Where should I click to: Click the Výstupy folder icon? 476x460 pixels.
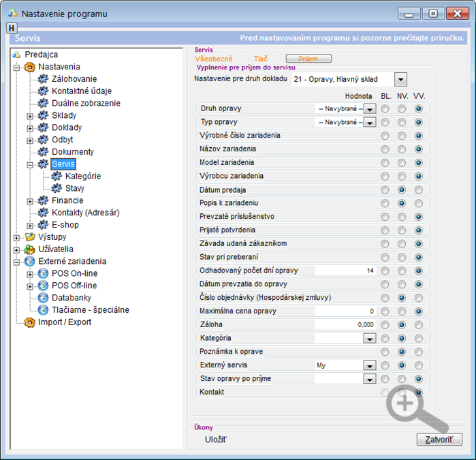tap(30, 237)
